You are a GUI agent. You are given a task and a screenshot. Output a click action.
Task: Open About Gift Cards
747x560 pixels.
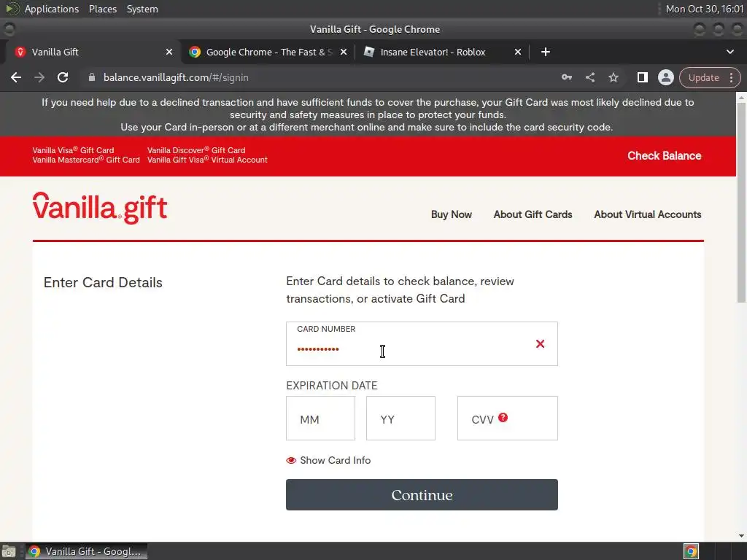click(x=533, y=214)
